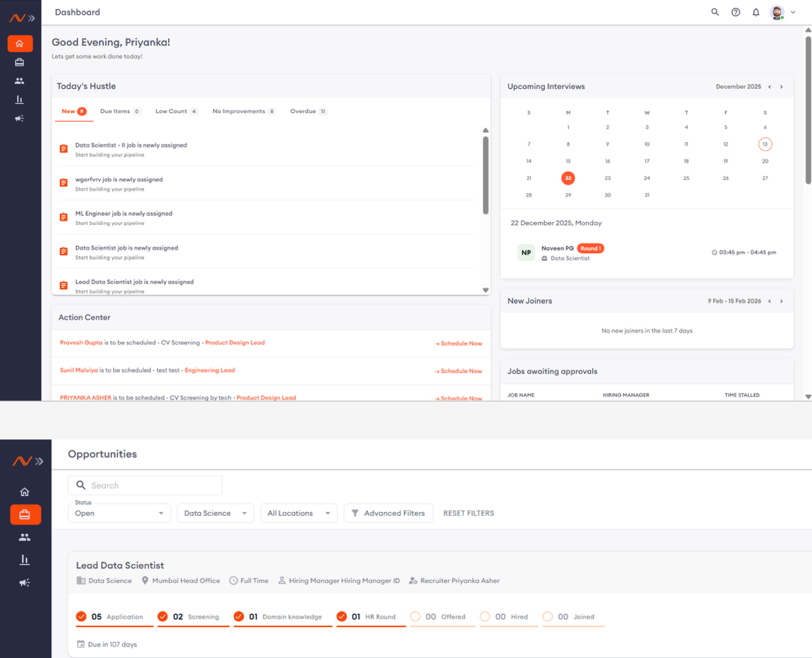The height and width of the screenshot is (658, 812).
Task: Click main page scrollbar down arrow
Action: click(808, 396)
